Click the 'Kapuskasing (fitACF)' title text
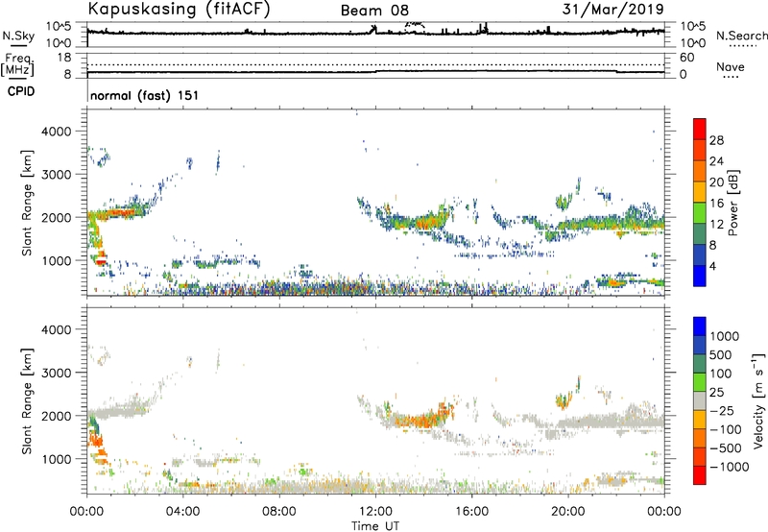Screen dimensions: 768x532 [x=179, y=9]
